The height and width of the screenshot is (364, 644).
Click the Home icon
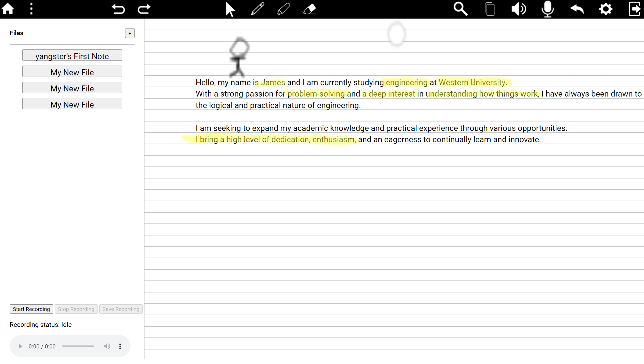(x=8, y=9)
